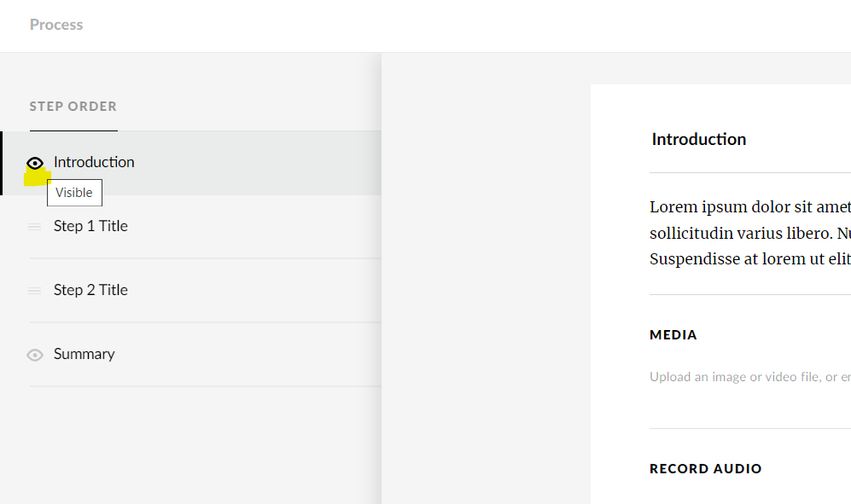This screenshot has width=851, height=504.
Task: Select the Introduction step in the list
Action: 94,162
